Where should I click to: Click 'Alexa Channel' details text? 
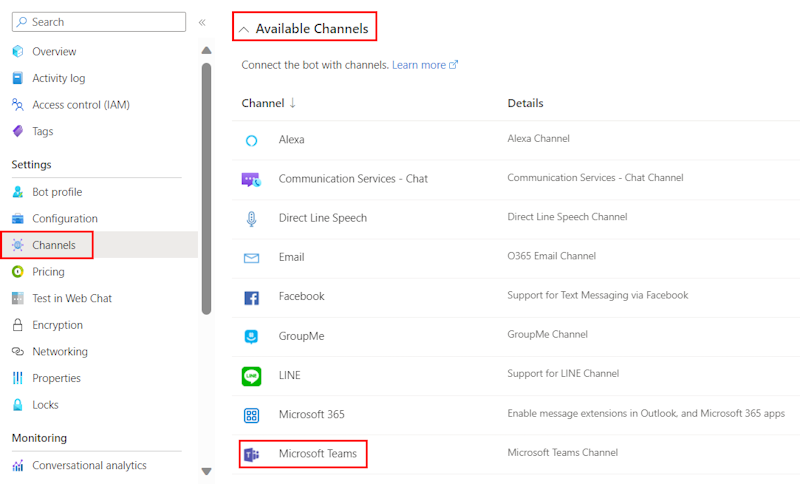[x=538, y=138]
